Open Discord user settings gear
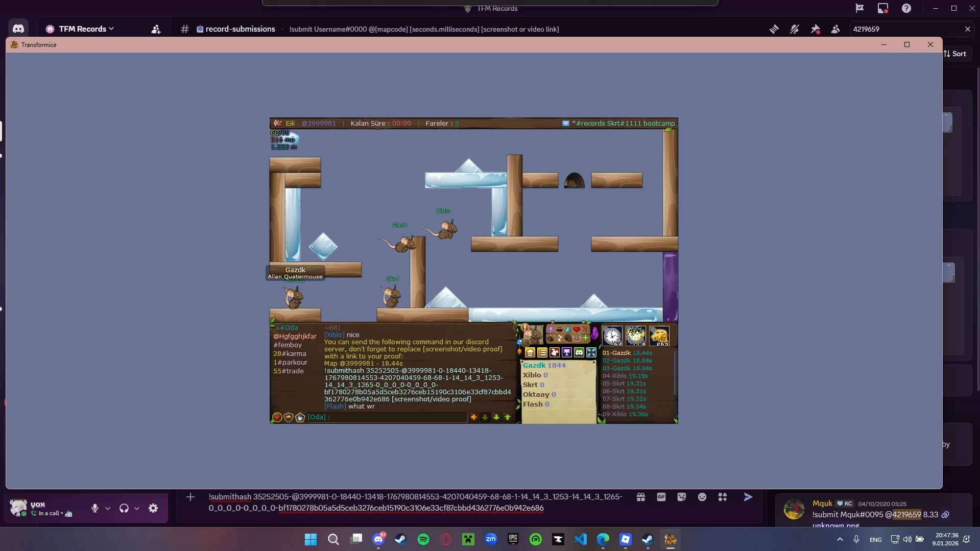The height and width of the screenshot is (551, 980). coord(153,508)
